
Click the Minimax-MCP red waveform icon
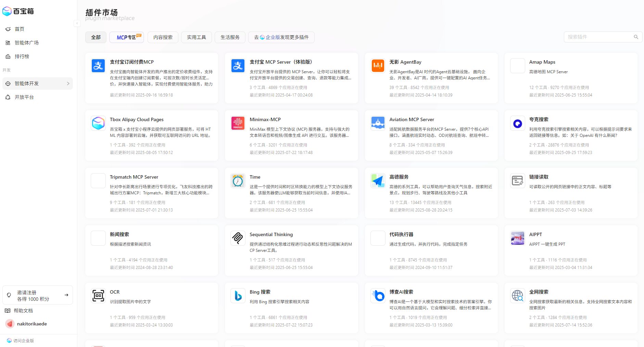tap(238, 123)
